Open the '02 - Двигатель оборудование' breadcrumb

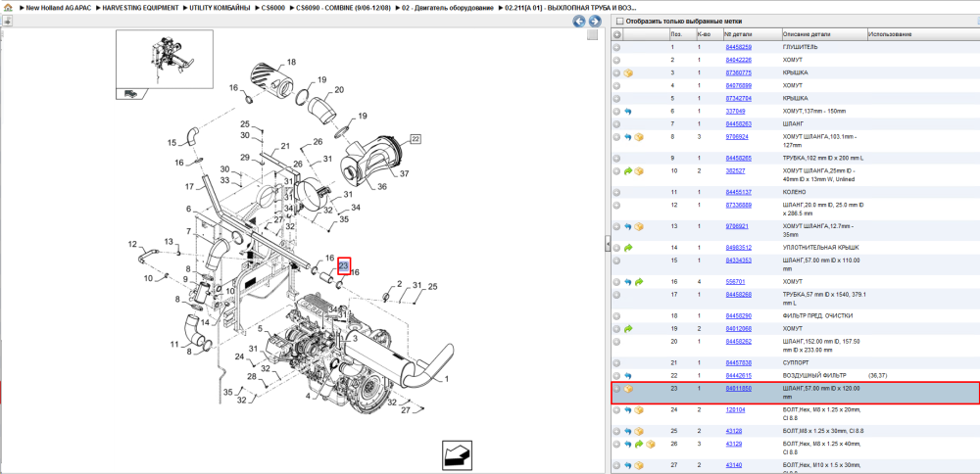[x=450, y=8]
